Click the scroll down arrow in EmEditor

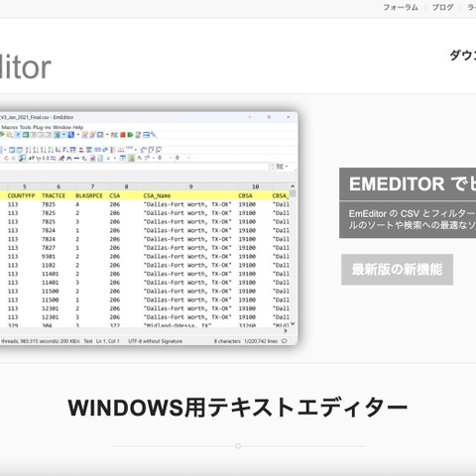[293, 323]
